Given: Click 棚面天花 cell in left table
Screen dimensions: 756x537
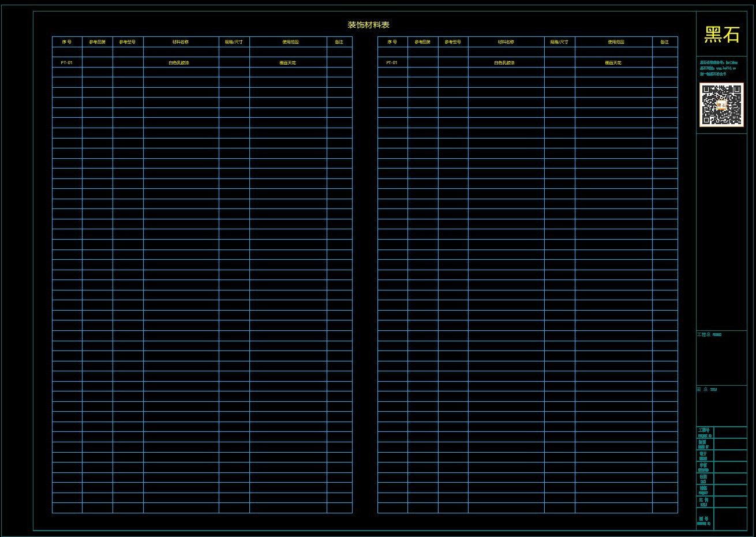Looking at the screenshot, I should coord(287,62).
